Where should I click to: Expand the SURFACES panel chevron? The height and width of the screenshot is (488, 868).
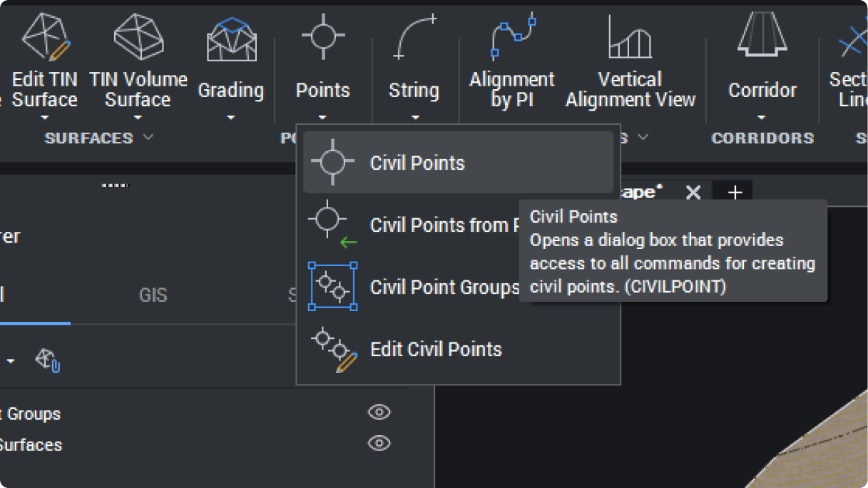148,138
